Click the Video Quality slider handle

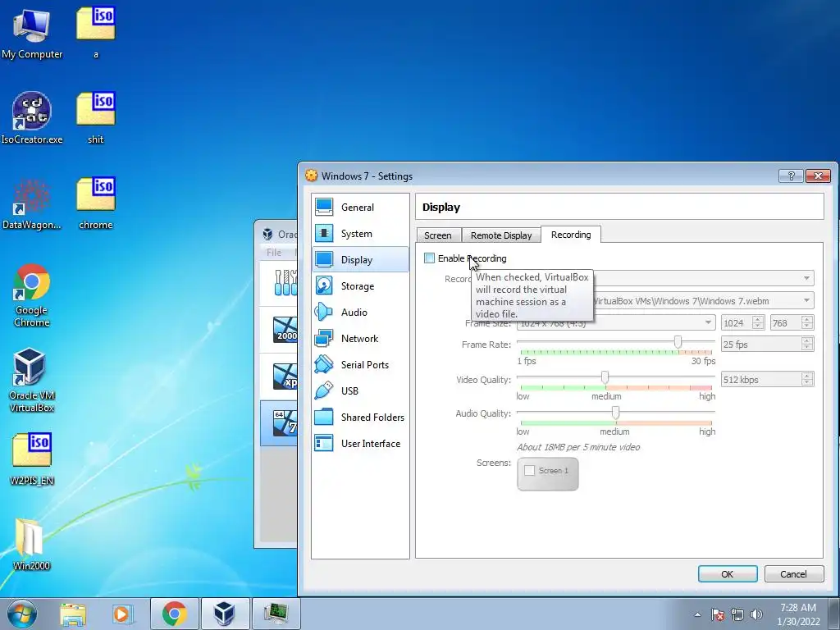pyautogui.click(x=605, y=377)
